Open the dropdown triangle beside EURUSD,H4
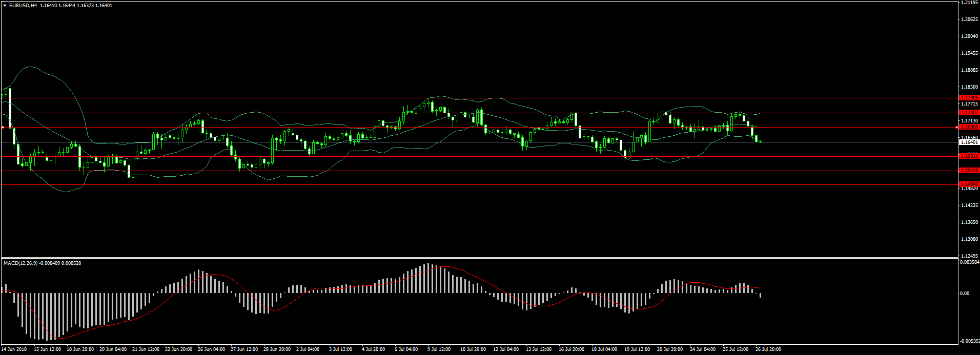The image size is (980, 355). (x=5, y=6)
